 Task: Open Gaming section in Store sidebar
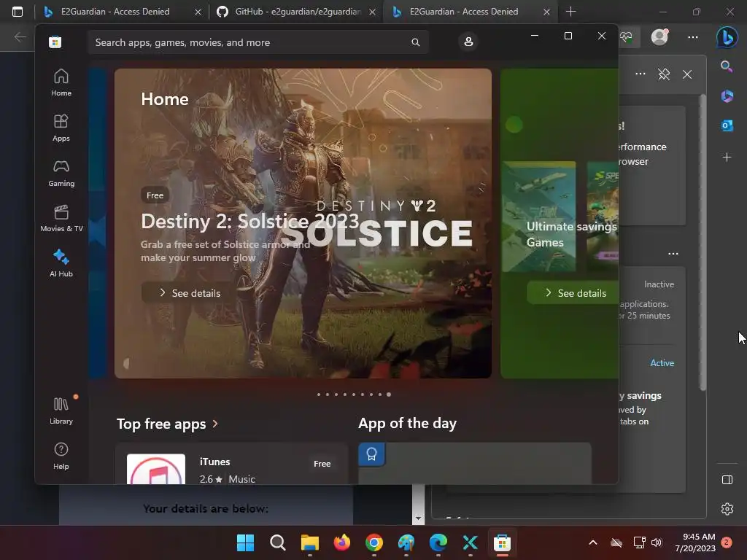pos(61,173)
